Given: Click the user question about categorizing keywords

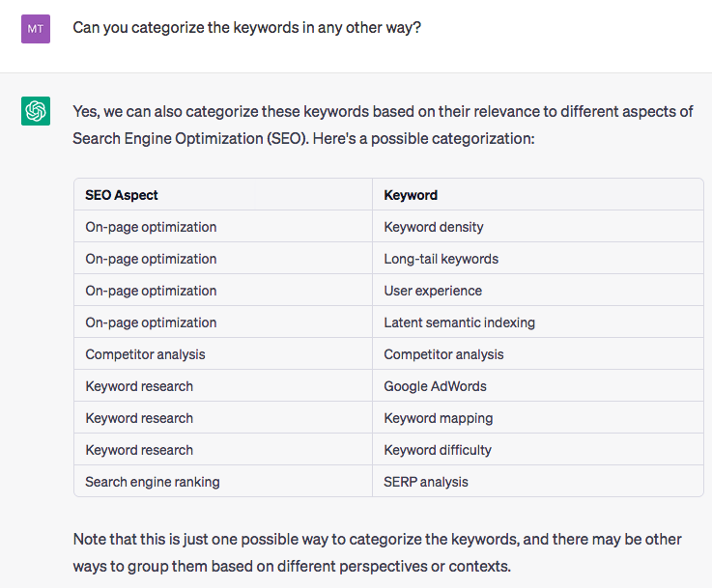Looking at the screenshot, I should [246, 28].
